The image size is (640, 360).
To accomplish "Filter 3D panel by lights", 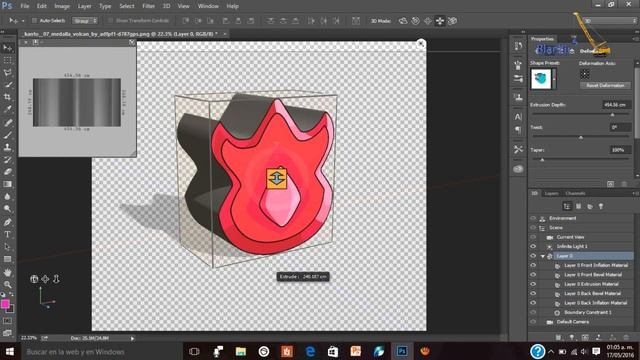I will click(x=601, y=207).
